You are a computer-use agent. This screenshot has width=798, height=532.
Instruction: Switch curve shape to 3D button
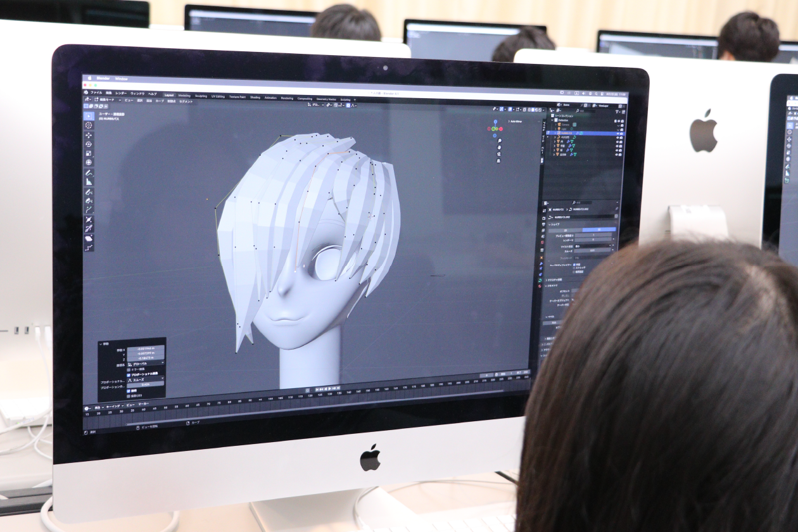click(x=599, y=230)
